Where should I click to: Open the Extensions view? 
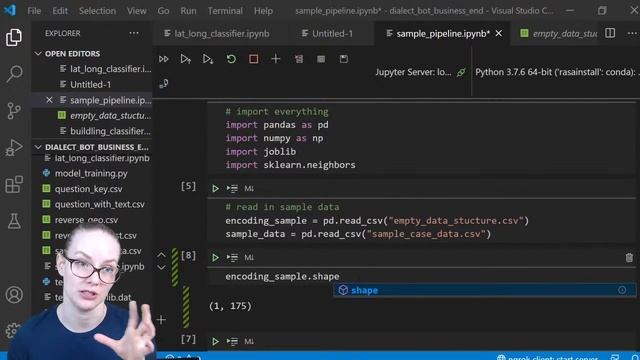click(x=14, y=184)
